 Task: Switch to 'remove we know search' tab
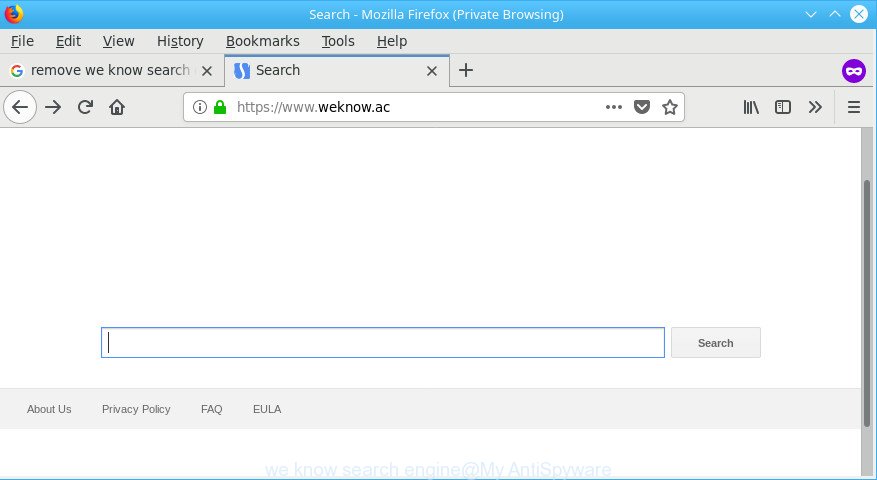111,70
